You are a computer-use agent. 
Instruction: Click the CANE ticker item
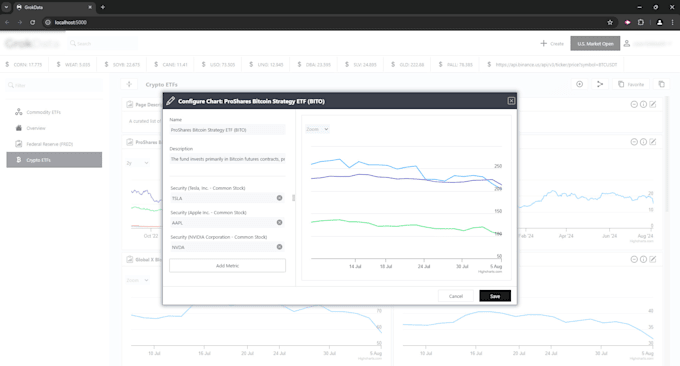tap(171, 64)
